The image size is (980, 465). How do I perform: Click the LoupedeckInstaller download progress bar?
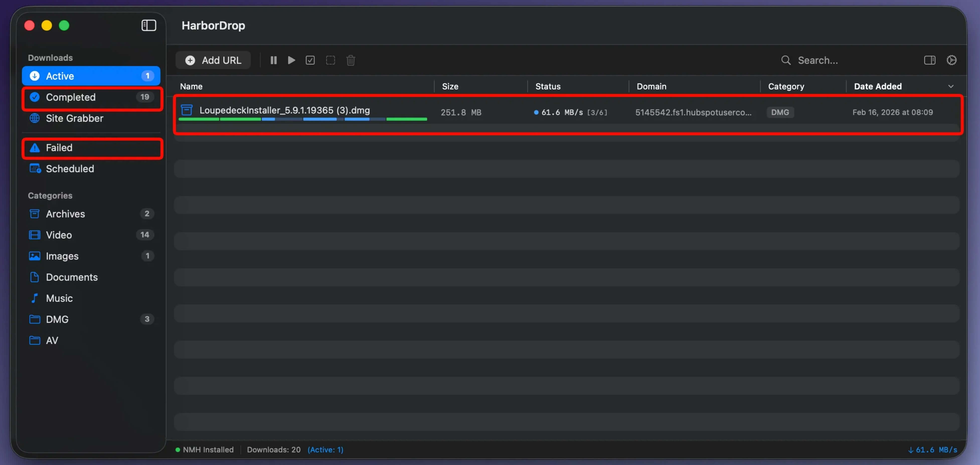point(302,119)
